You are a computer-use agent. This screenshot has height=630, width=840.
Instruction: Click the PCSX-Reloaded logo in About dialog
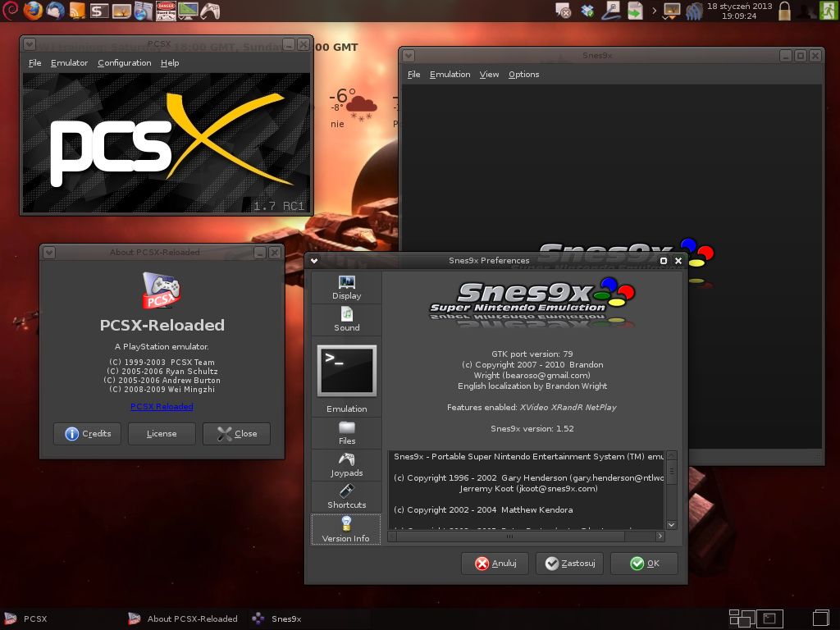162,290
